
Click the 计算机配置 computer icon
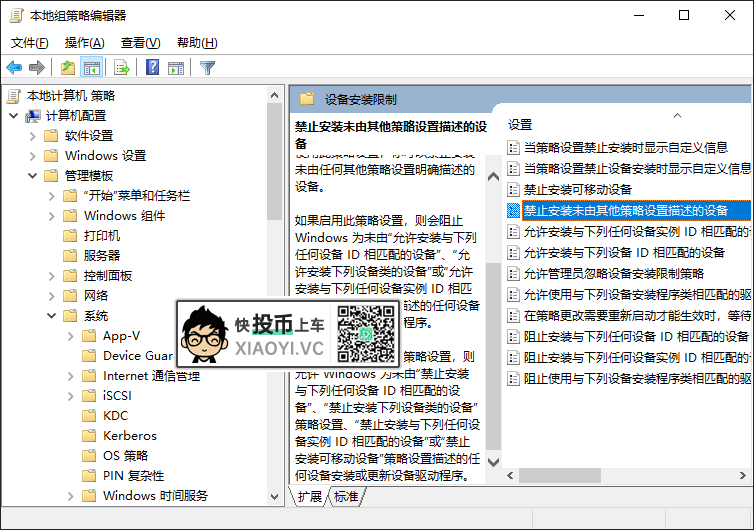(x=33, y=116)
